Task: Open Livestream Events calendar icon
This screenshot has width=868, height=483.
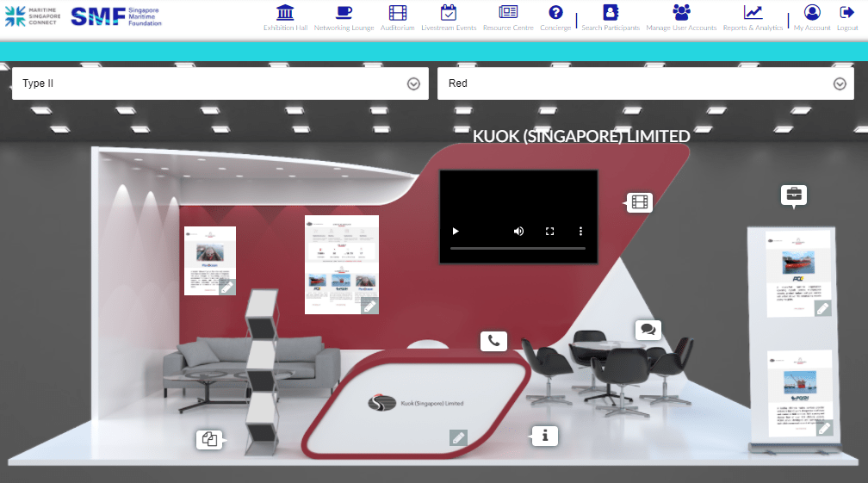Action: click(449, 12)
